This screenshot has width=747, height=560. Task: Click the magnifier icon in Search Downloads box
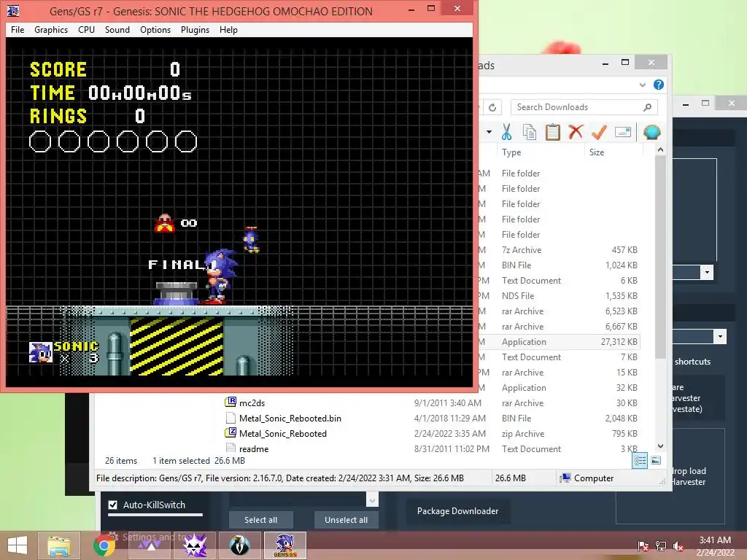pyautogui.click(x=647, y=107)
